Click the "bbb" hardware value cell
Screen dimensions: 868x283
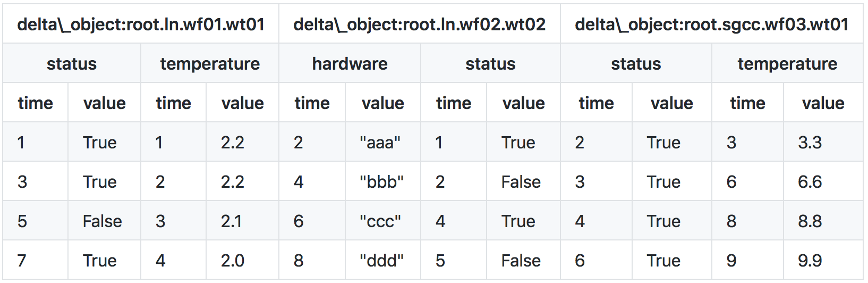click(381, 182)
